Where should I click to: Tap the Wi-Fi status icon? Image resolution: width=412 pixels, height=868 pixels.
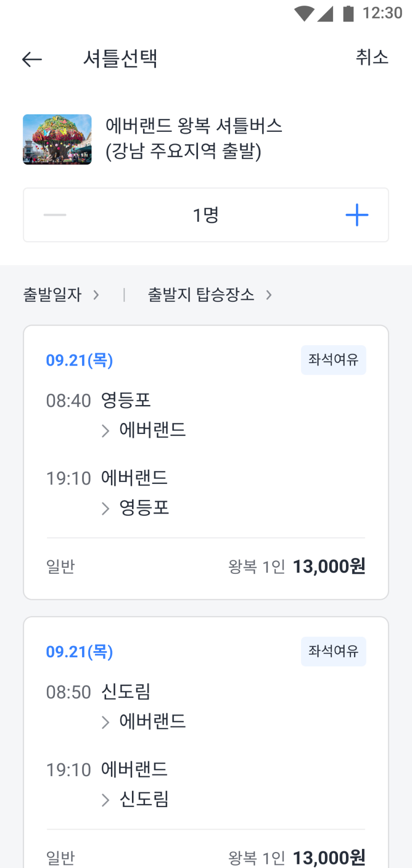pos(303,13)
